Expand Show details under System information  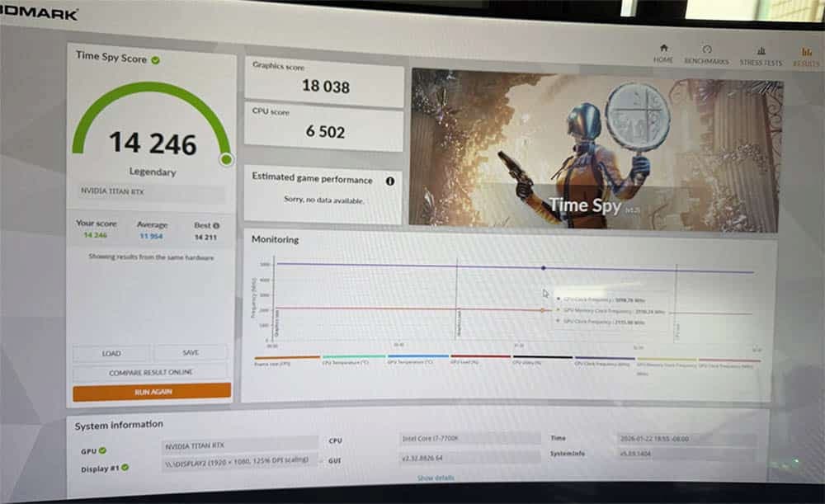point(436,478)
